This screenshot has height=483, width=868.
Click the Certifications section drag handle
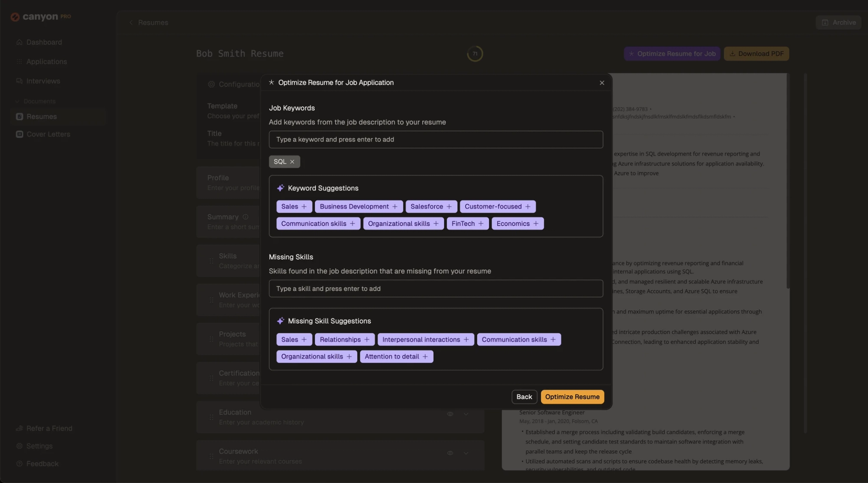click(211, 378)
